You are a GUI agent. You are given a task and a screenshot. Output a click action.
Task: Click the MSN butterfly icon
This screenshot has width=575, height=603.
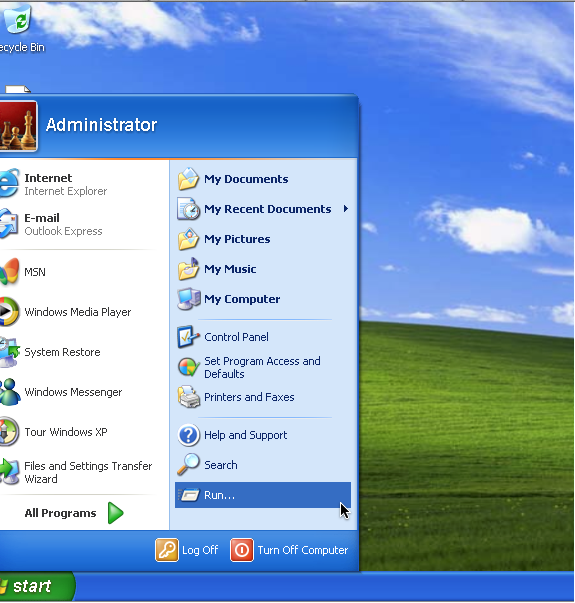pyautogui.click(x=9, y=272)
